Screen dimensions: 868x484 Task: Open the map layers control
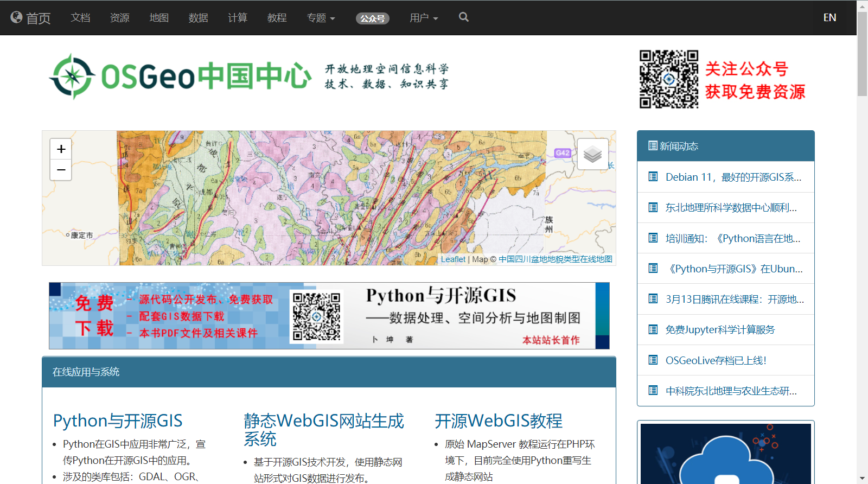(x=592, y=154)
